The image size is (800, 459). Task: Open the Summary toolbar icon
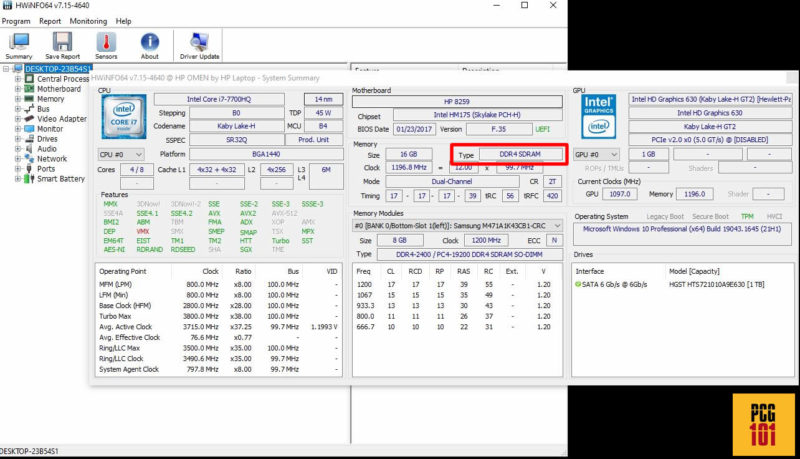point(19,42)
